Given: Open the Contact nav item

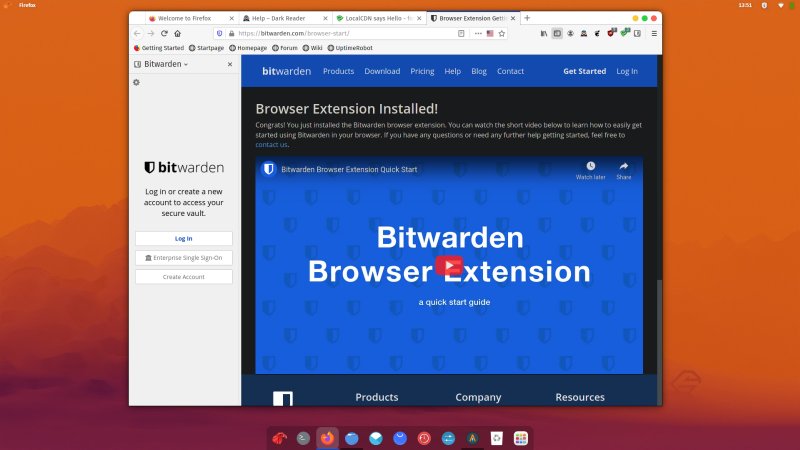Looking at the screenshot, I should (510, 71).
